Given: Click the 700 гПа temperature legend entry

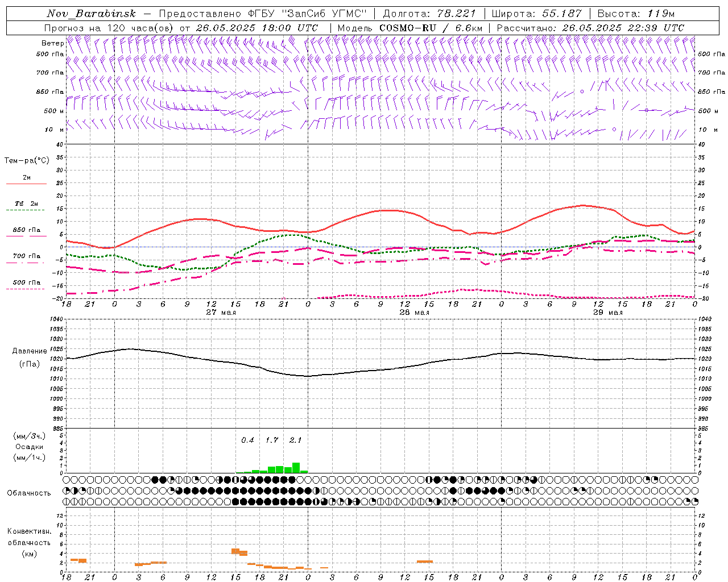Looking at the screenshot, I should pyautogui.click(x=26, y=256).
